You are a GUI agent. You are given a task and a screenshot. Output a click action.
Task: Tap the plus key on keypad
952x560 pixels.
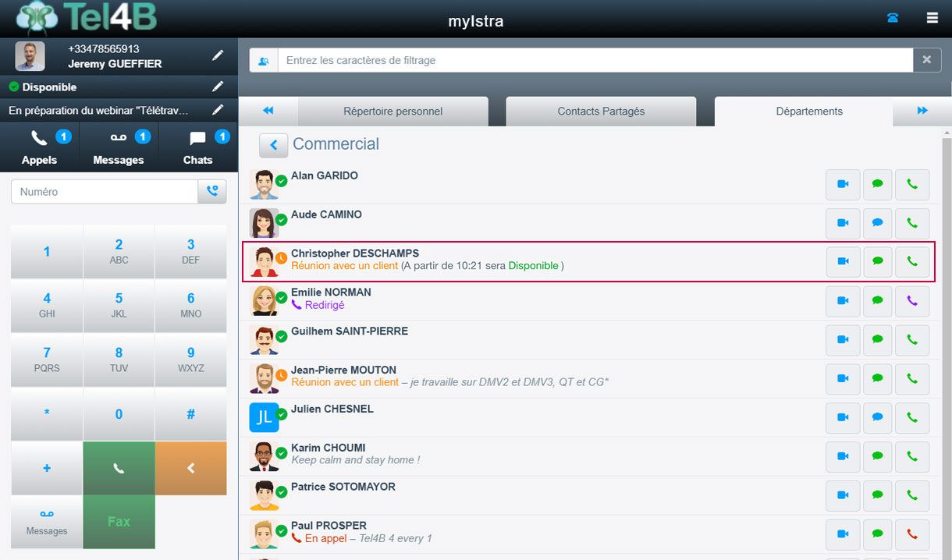click(x=47, y=468)
